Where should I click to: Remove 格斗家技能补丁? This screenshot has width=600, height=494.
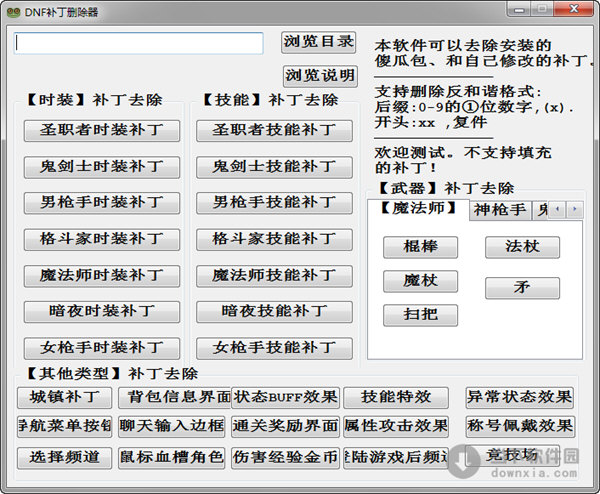(274, 240)
